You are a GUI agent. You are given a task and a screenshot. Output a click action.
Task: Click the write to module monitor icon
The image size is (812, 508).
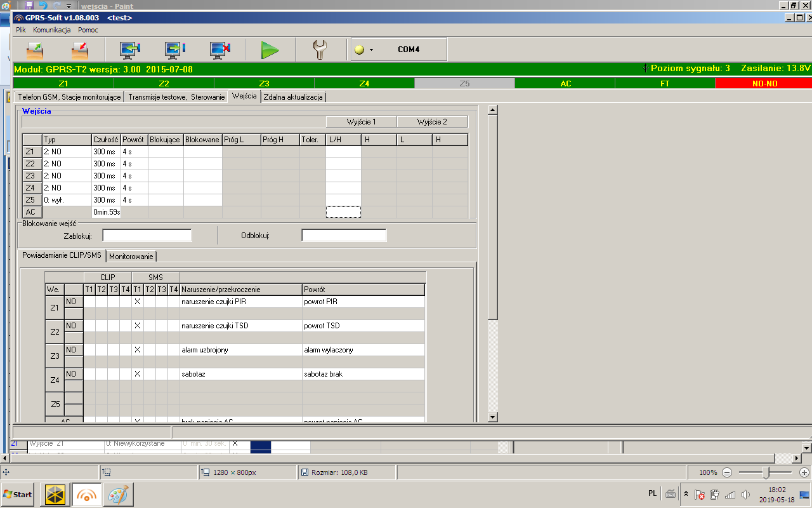(x=175, y=50)
